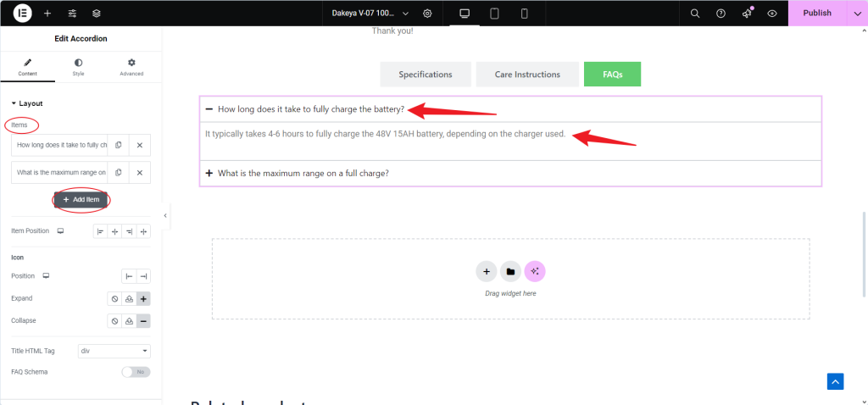The height and width of the screenshot is (405, 868).
Task: Click the AI sparkle build button on canvas
Action: pyautogui.click(x=535, y=272)
